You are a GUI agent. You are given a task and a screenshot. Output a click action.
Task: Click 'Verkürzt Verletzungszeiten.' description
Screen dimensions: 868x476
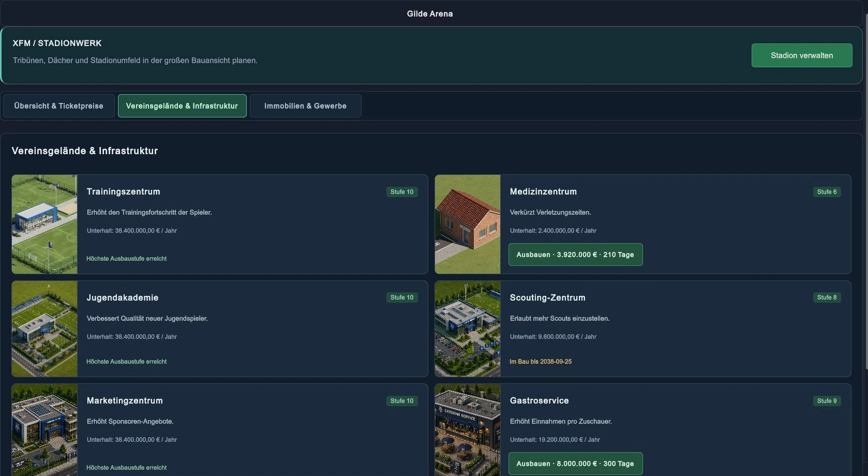(x=550, y=213)
